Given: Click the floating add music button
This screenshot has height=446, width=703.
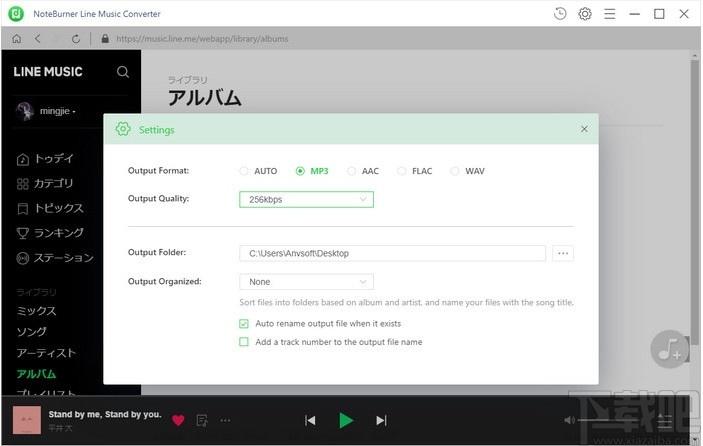Looking at the screenshot, I should [x=669, y=349].
